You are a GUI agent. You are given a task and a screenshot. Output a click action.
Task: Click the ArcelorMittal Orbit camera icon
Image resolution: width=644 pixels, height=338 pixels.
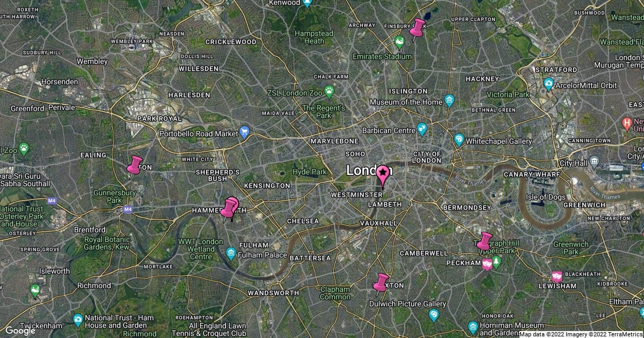point(548,85)
